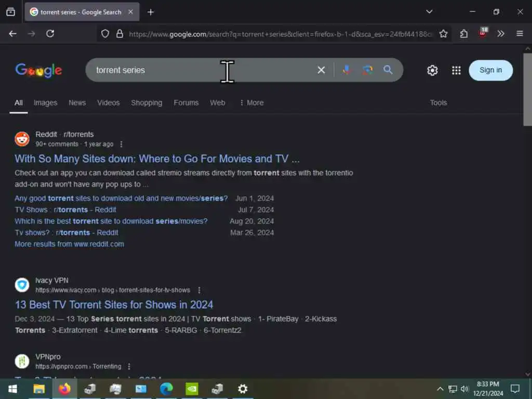Open File Explorer from the taskbar

click(39, 389)
